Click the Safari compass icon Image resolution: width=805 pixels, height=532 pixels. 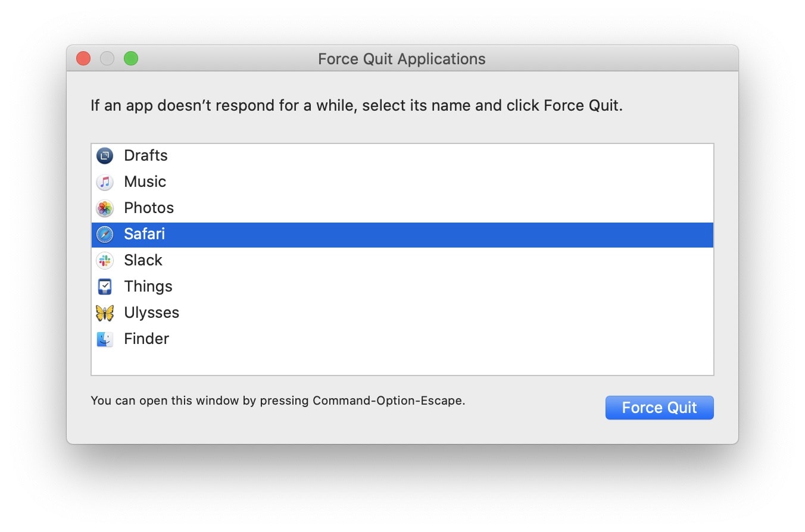click(x=105, y=234)
